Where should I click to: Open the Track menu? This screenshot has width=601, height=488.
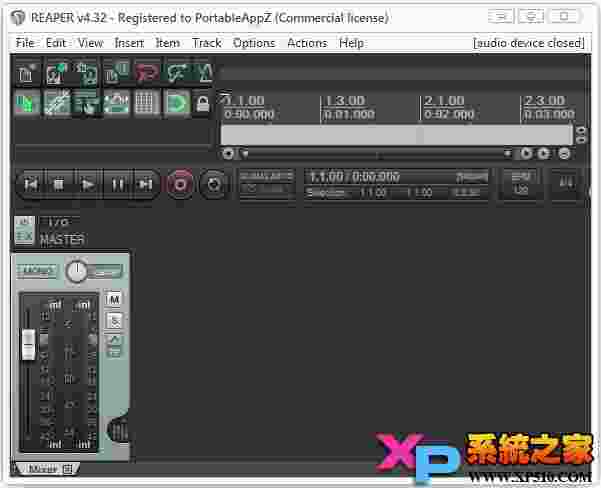tap(207, 43)
